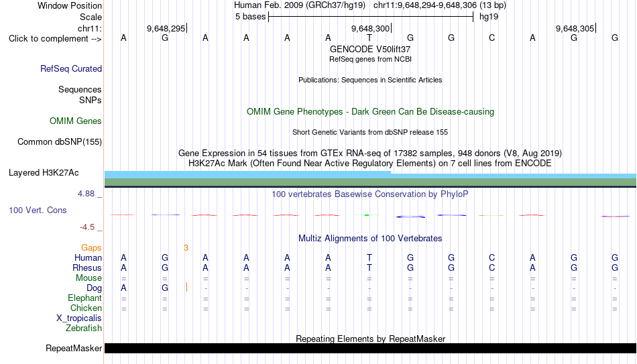The height and width of the screenshot is (364, 637).
Task: Open the RefSeq Curated track label
Action: [71, 68]
